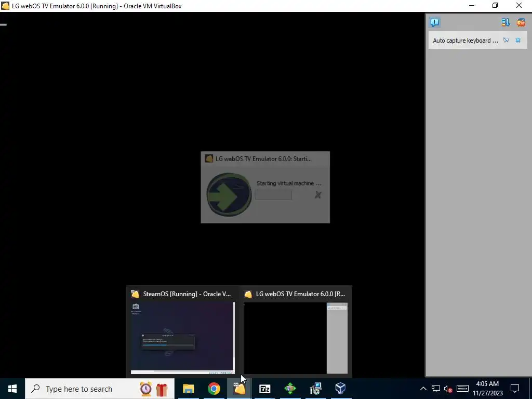Screen dimensions: 532x399
Task: Open the network status tray icon
Action: [436, 389]
